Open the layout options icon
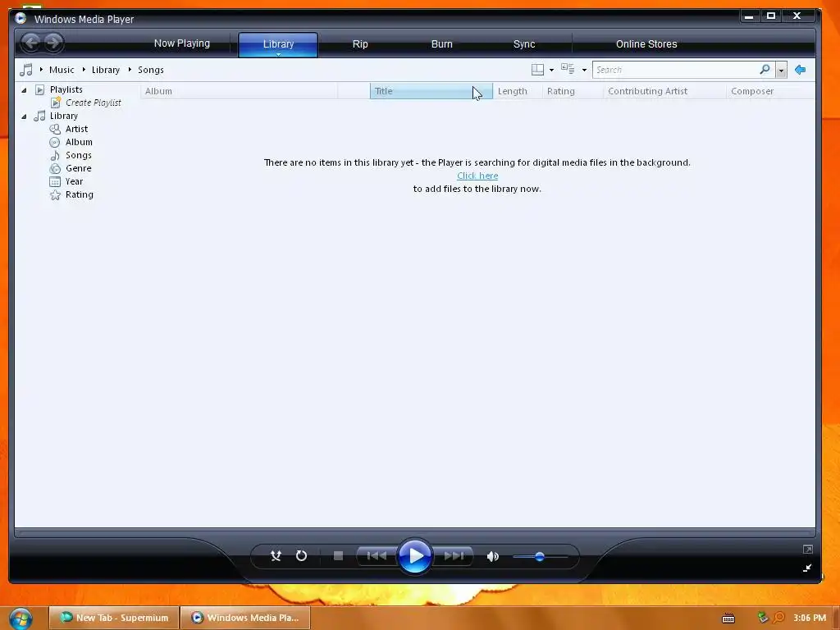Image resolution: width=840 pixels, height=630 pixels. (x=537, y=70)
